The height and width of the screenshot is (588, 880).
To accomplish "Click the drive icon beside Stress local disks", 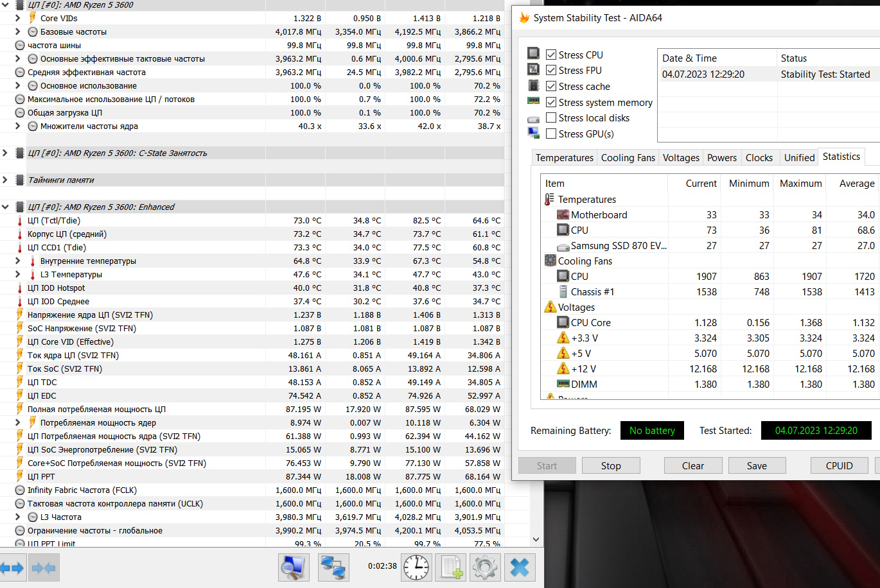I will (533, 119).
